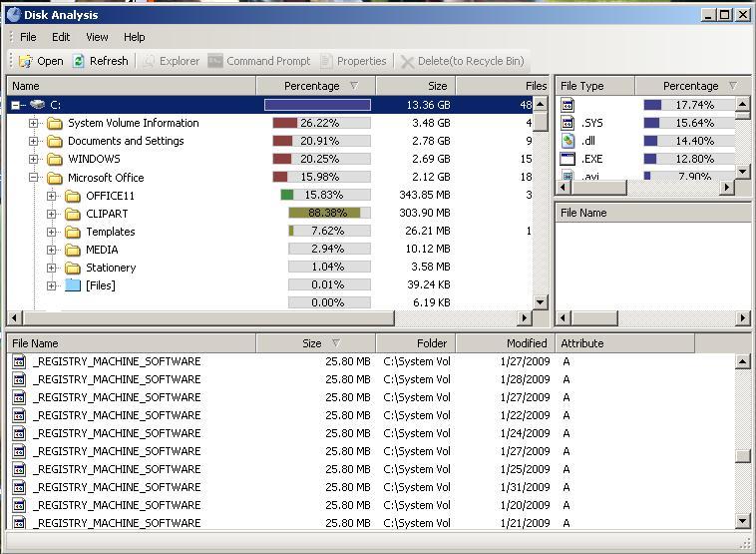Expand the Documents and Settings node

pos(33,141)
